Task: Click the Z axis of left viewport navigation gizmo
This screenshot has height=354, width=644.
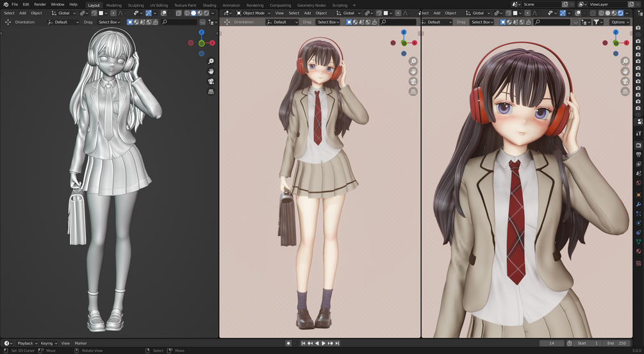Action: pos(201,32)
